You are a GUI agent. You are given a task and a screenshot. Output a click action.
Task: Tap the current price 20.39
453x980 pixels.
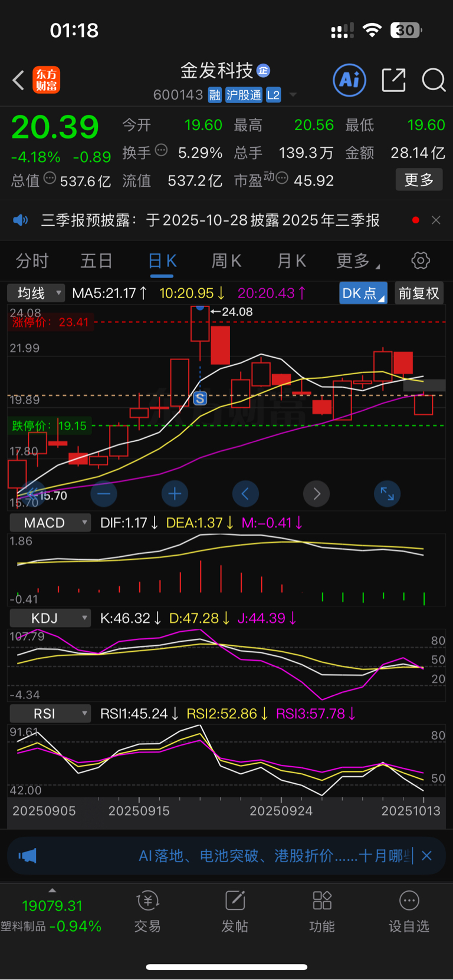click(x=55, y=127)
